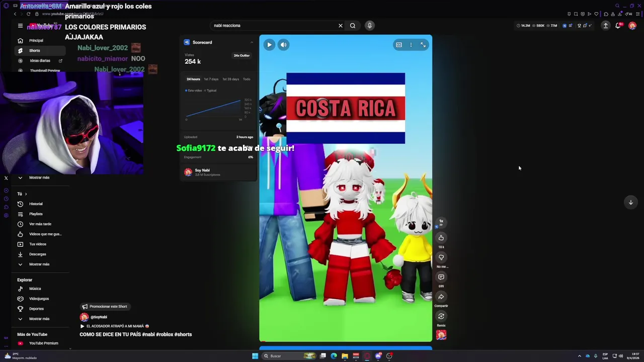Open the Short's three-dot options menu
Viewport: 644px width, 362px height.
[411, 45]
